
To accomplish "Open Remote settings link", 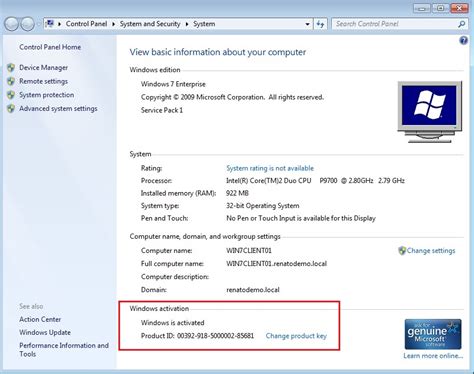I will click(x=43, y=81).
